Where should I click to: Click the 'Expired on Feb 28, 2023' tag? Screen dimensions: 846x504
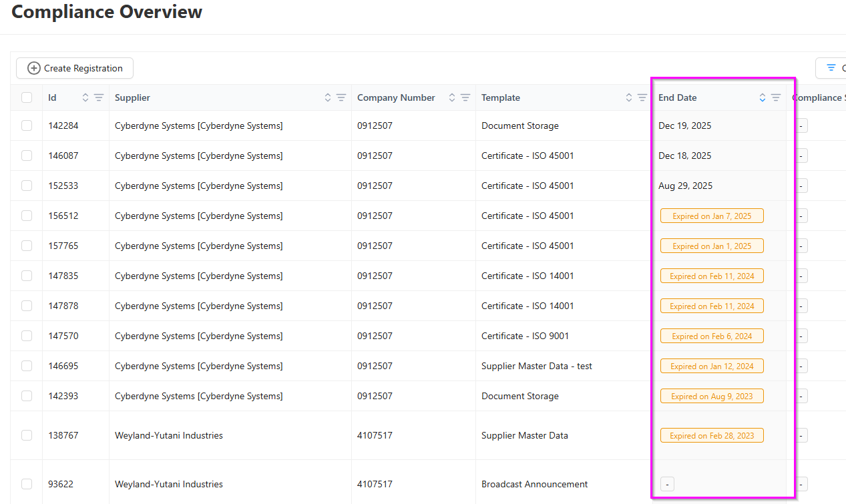[712, 435]
